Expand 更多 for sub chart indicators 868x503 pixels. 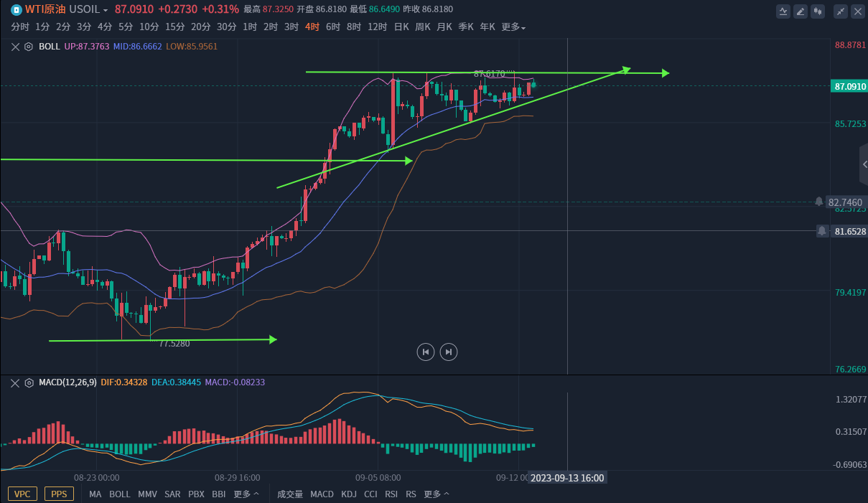pyautogui.click(x=437, y=494)
